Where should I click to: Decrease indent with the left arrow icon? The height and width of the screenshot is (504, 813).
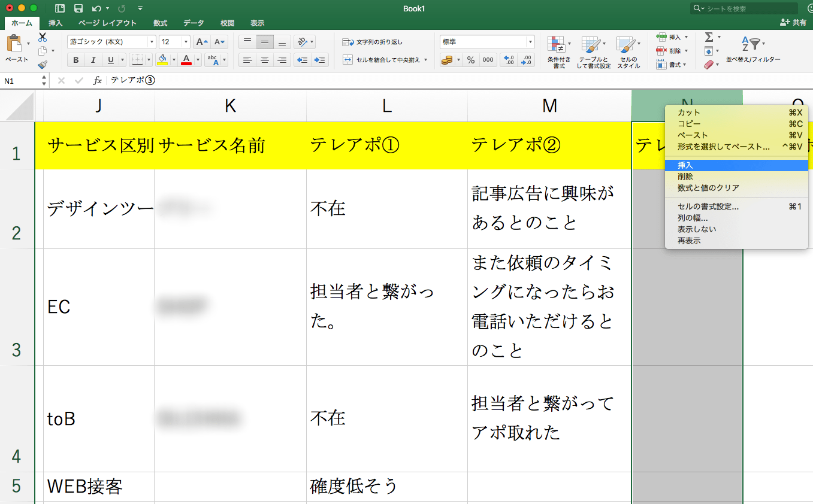[303, 60]
